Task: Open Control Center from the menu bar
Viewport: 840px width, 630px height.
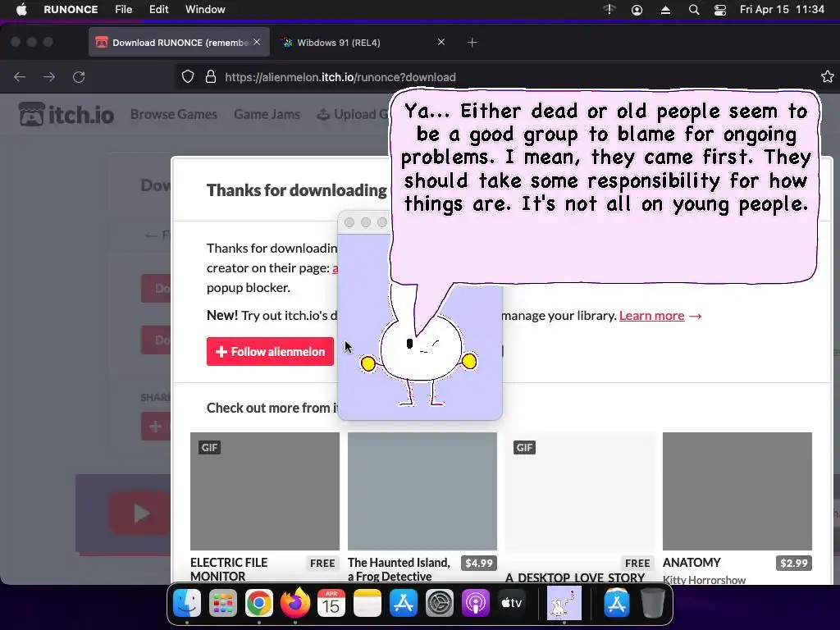Action: coord(720,10)
